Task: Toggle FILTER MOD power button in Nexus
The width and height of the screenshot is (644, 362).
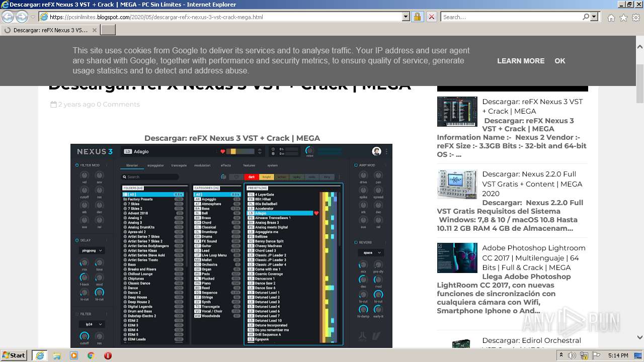Action: pos(77,165)
